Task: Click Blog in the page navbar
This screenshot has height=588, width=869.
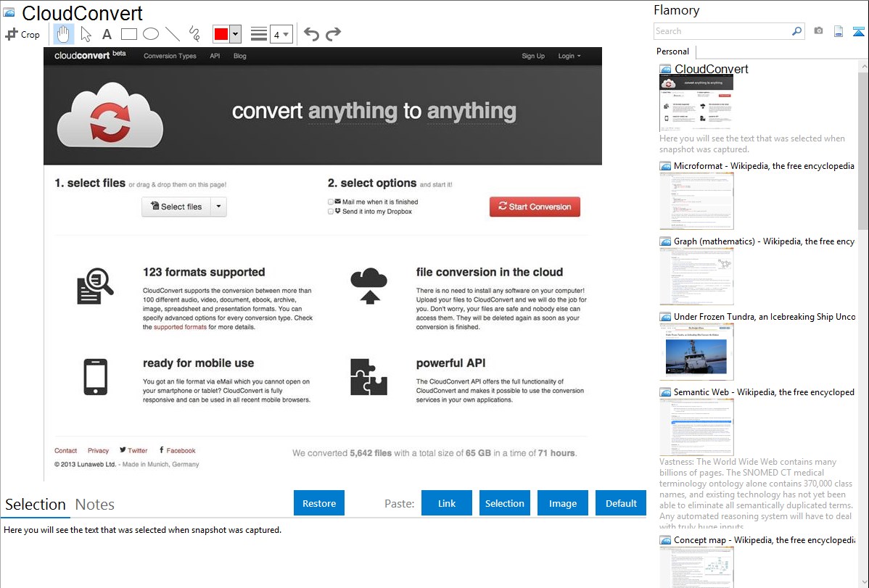Action: tap(240, 56)
